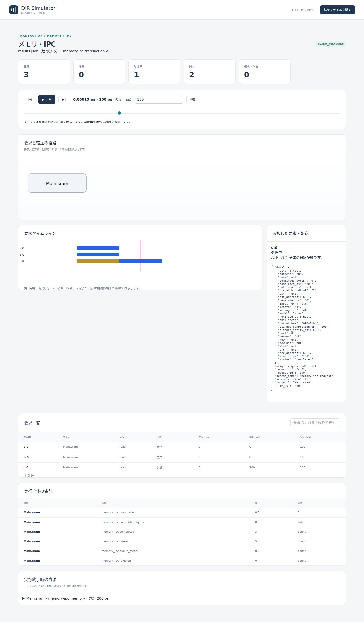364x622 pixels.
Task: Click the 完了 (ps) column header
Action: (305, 437)
